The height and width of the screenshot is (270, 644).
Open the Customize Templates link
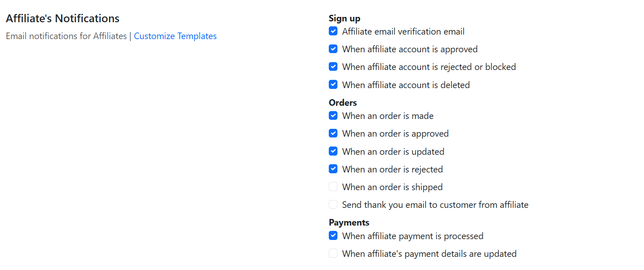(x=175, y=36)
